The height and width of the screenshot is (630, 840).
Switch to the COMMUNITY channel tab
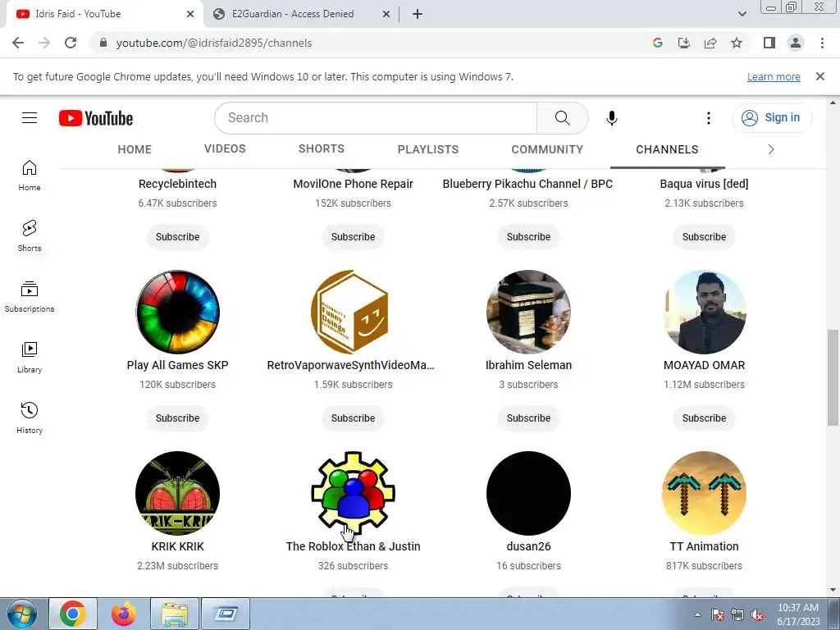pyautogui.click(x=547, y=149)
